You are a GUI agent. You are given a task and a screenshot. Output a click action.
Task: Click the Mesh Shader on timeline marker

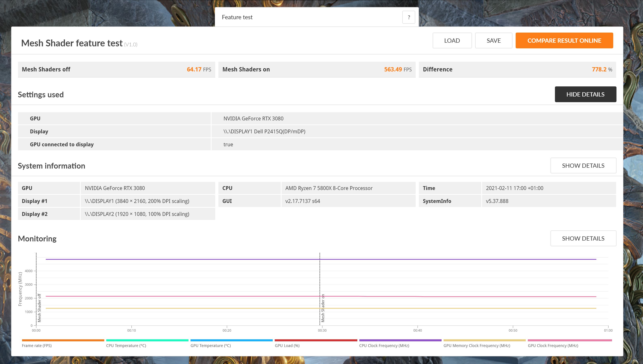[323, 308]
